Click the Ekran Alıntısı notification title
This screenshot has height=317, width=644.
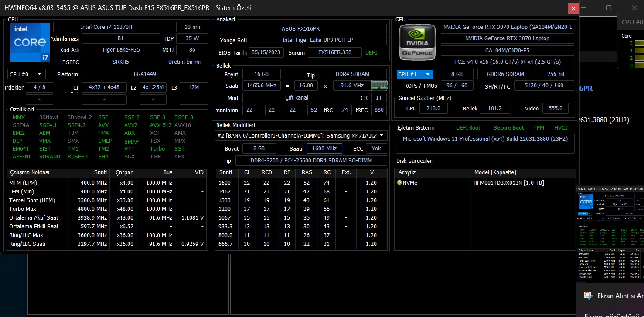pyautogui.click(x=620, y=296)
